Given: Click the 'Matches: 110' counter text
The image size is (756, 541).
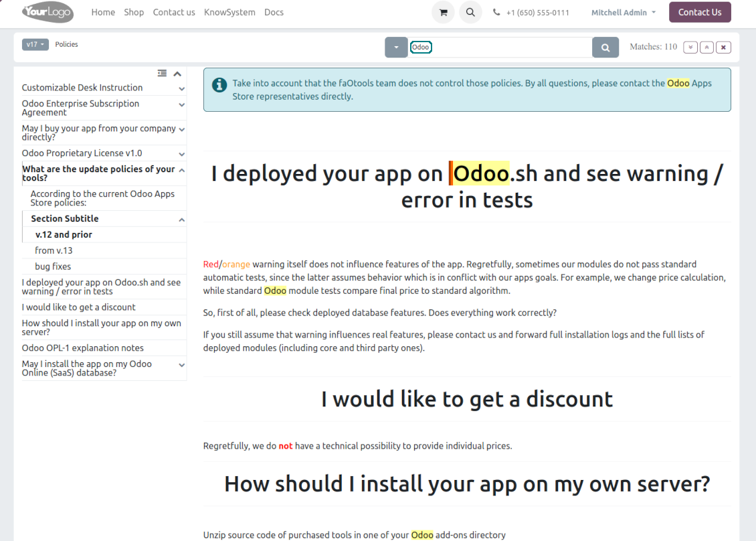Looking at the screenshot, I should 653,47.
